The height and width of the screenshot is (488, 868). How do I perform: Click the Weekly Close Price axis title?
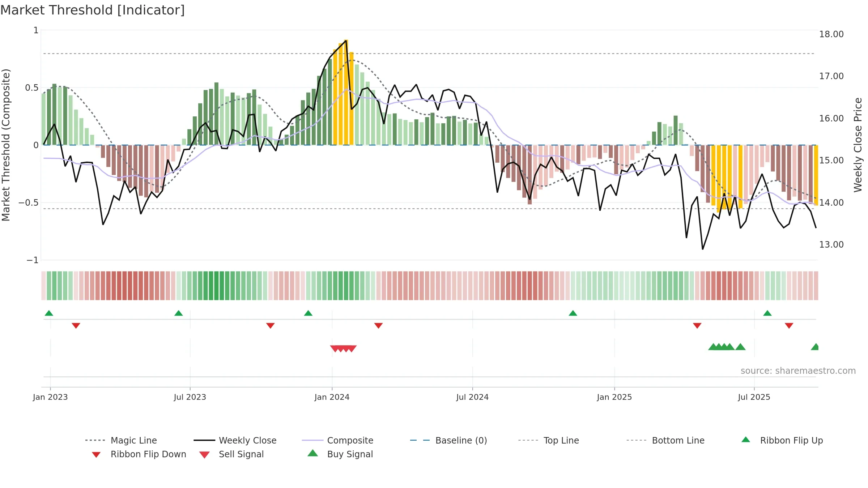click(x=858, y=145)
